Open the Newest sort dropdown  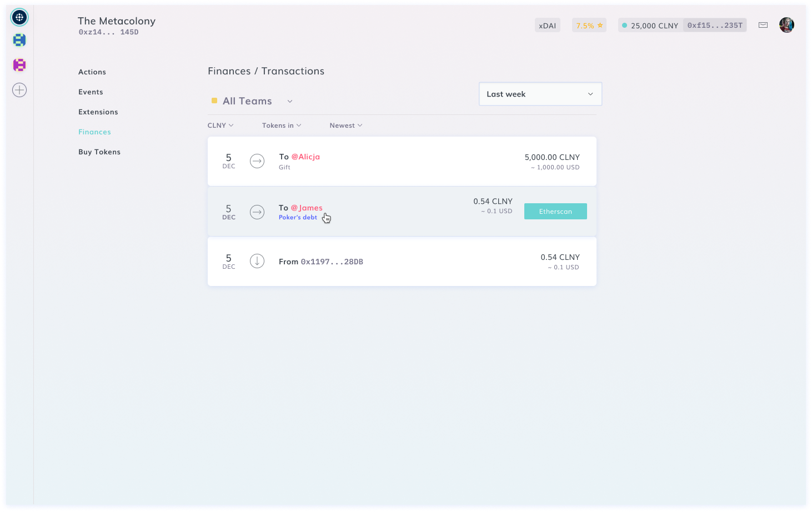click(346, 126)
